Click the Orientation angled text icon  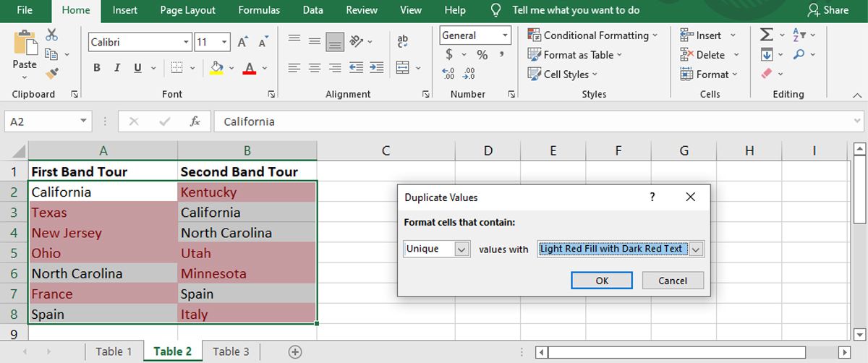355,41
